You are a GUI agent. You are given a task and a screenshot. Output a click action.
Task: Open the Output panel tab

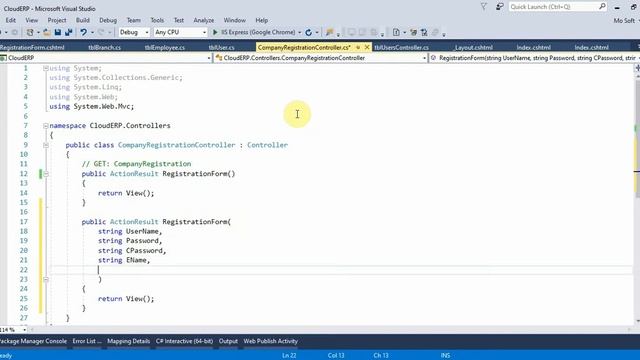point(228,341)
